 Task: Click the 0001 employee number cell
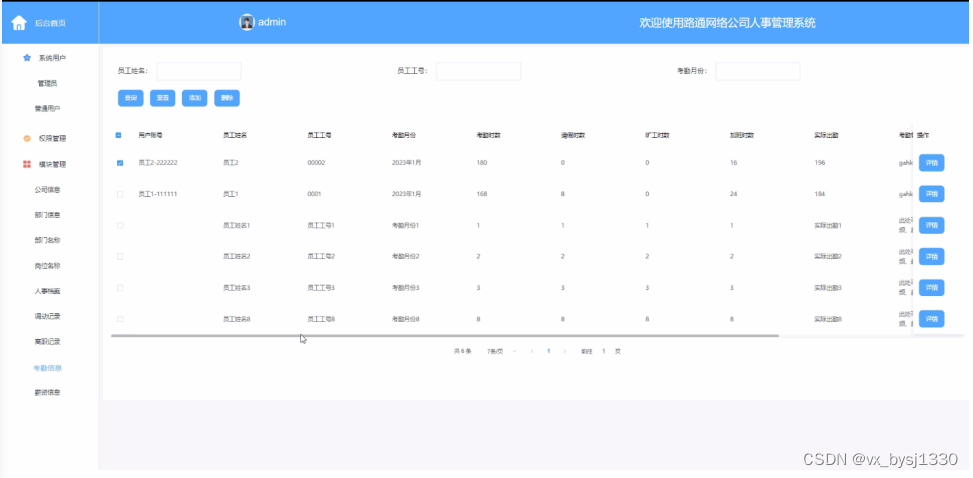[314, 194]
